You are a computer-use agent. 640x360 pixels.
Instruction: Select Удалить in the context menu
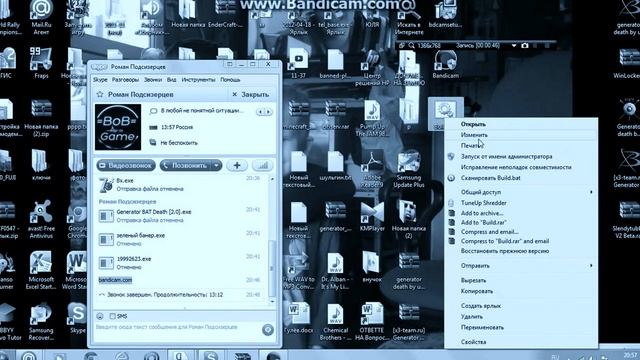coord(521,316)
